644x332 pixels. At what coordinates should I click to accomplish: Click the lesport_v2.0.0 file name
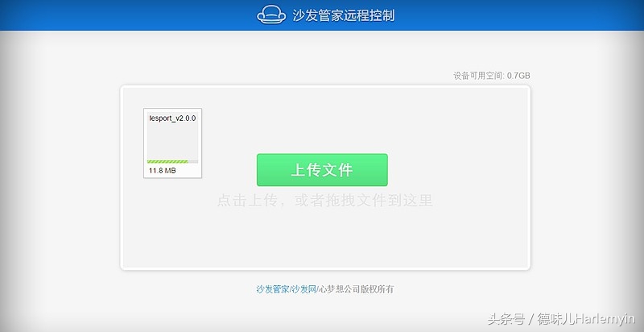(172, 118)
